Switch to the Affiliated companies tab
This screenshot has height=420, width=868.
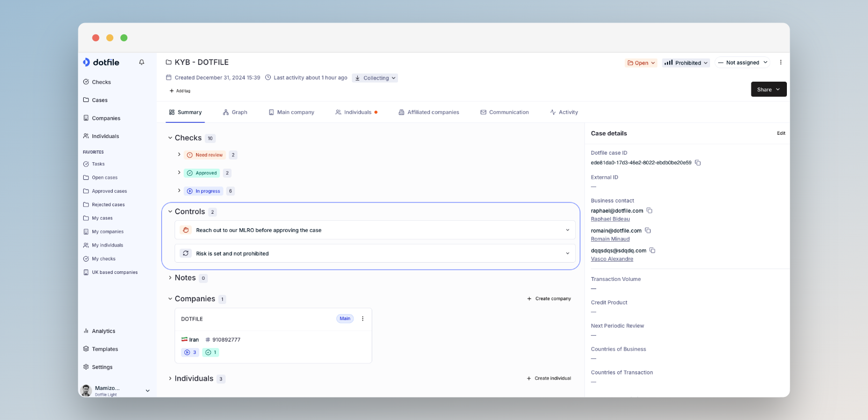coord(429,112)
